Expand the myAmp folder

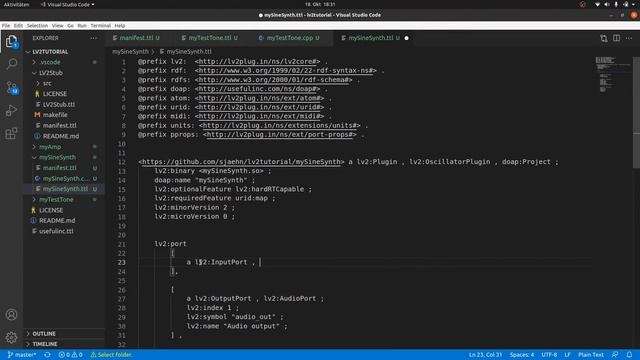49,147
